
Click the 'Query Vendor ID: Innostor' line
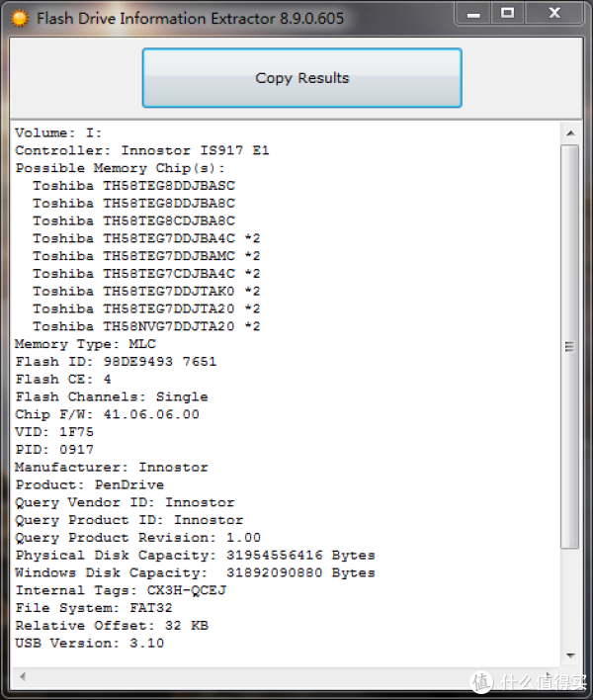125,502
